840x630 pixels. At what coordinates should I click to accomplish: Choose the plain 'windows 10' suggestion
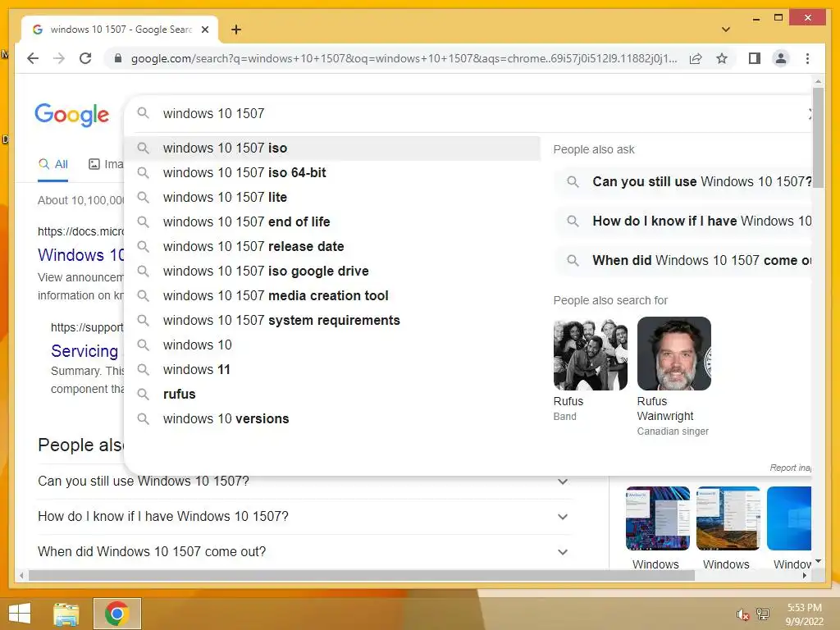332,345
